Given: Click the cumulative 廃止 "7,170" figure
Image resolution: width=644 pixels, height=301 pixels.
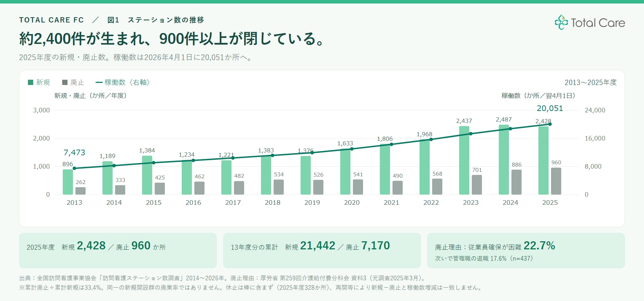Looking at the screenshot, I should (x=376, y=246).
